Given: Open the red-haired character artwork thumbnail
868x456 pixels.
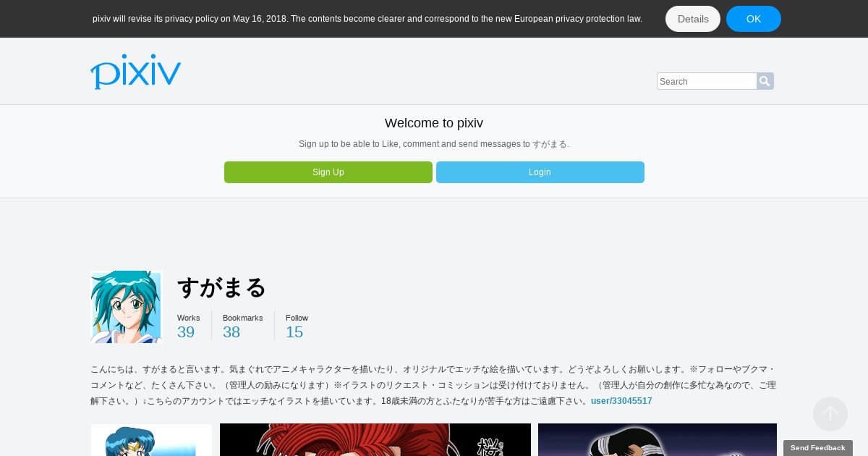Looking at the screenshot, I should (x=375, y=440).
